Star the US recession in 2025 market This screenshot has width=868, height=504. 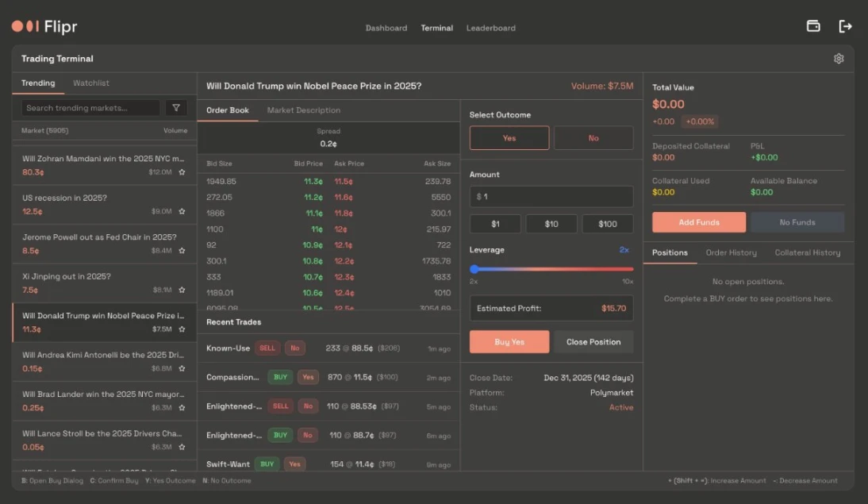pos(182,211)
